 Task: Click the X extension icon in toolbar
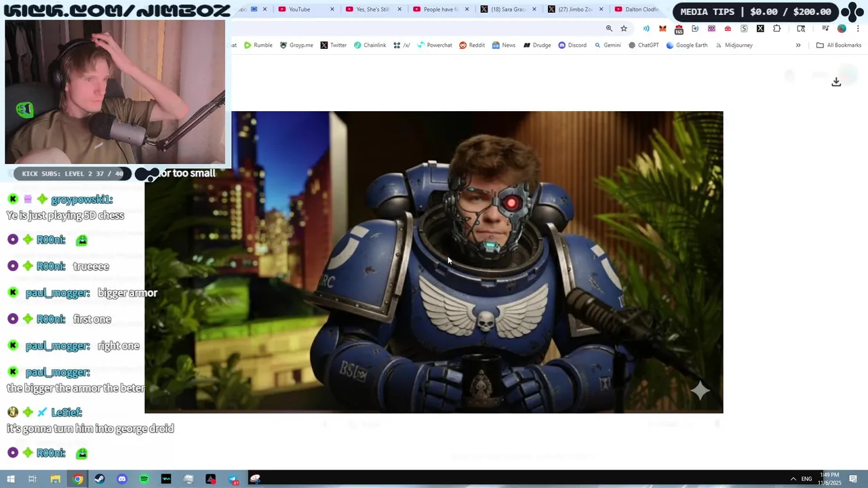click(760, 28)
